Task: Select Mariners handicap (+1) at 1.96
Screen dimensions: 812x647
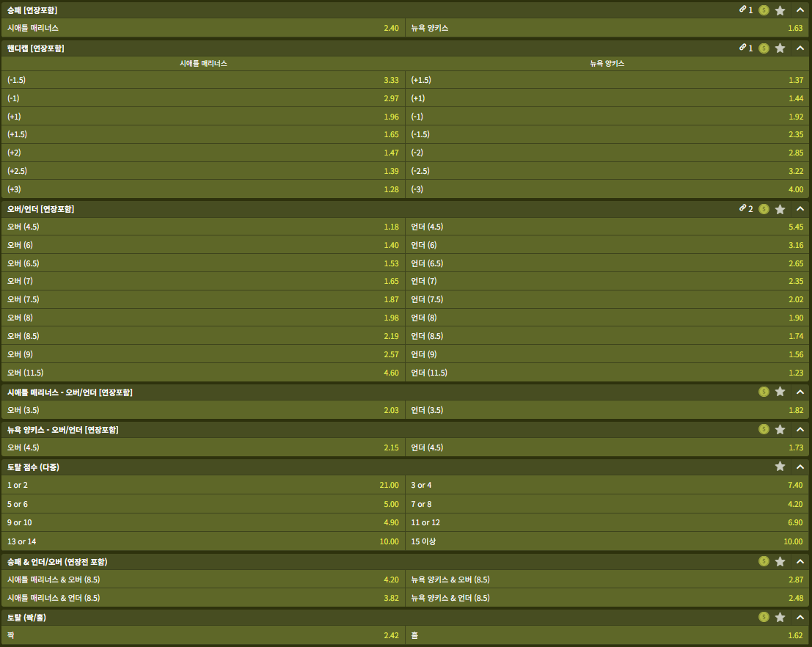Action: [203, 117]
